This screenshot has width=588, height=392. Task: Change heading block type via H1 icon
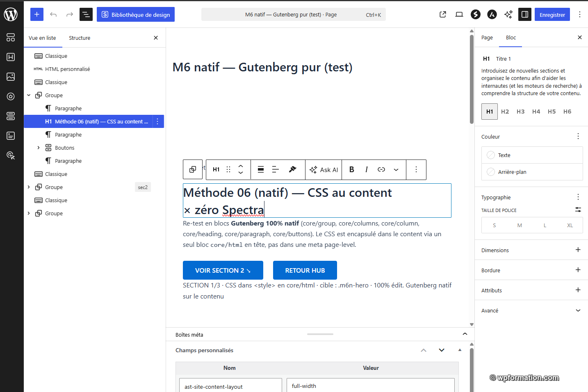click(216, 169)
